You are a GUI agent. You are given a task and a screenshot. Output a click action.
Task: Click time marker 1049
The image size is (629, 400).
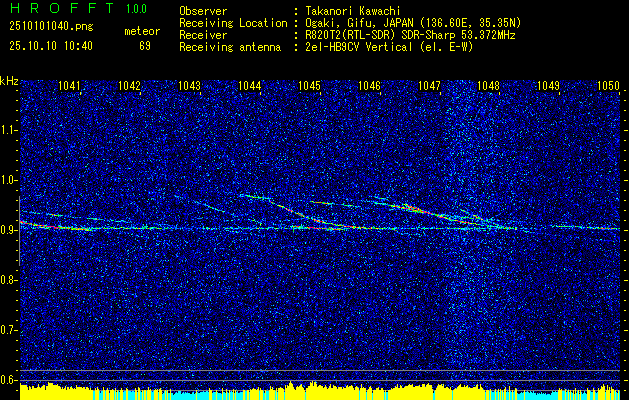(x=548, y=86)
